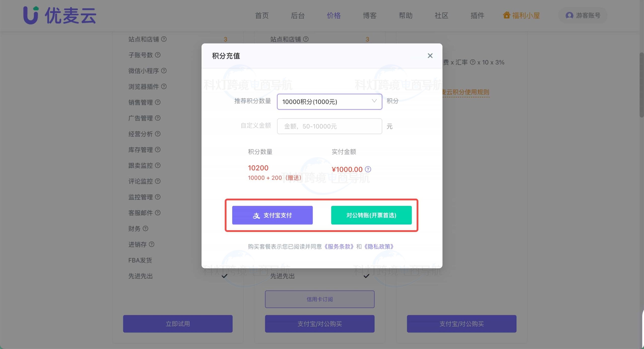Click the 支付宝支付 button

click(x=272, y=215)
